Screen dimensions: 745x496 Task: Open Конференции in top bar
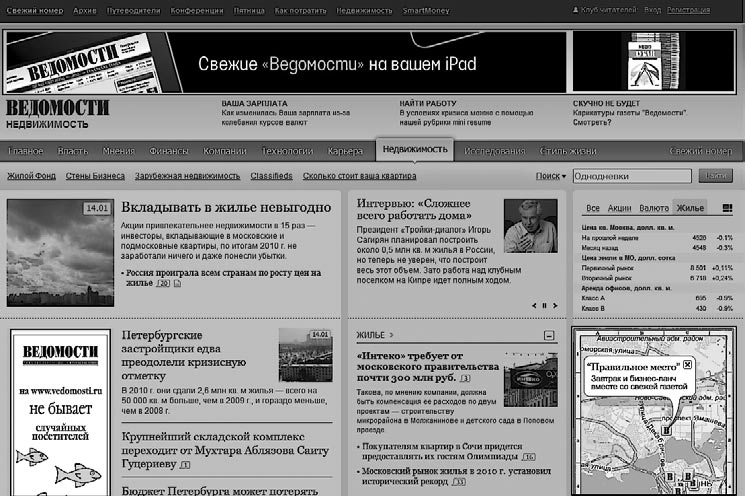[x=197, y=10]
